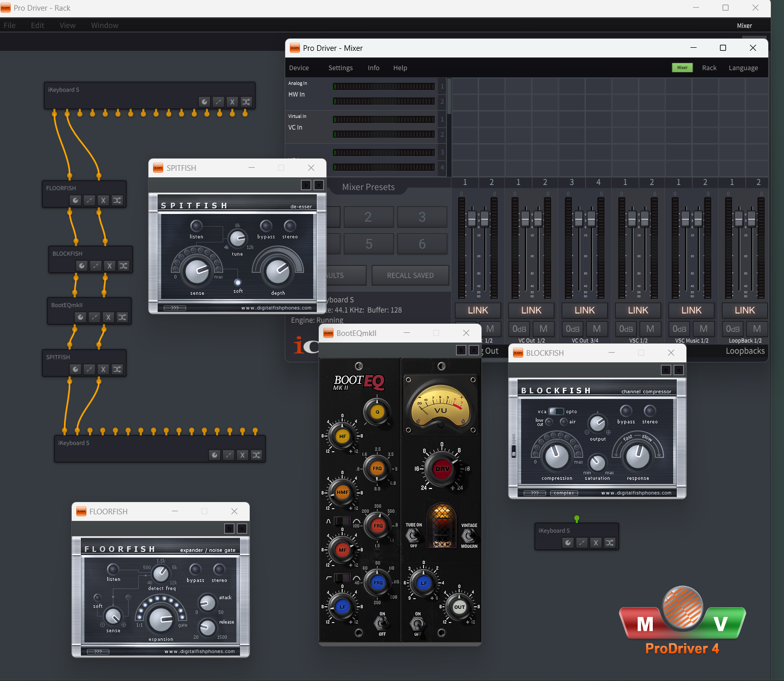Click the 'b' icon in the FLOORFISH plugin window toolbar
This screenshot has height=681, width=784.
[x=229, y=529]
